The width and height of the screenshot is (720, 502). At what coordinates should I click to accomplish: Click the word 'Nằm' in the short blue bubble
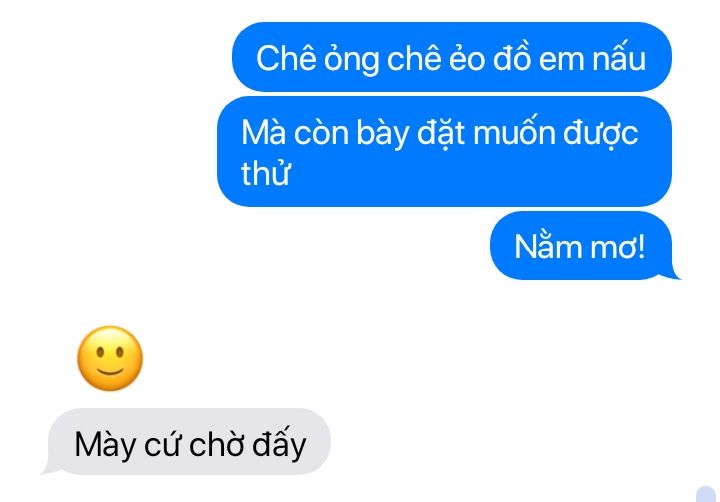[548, 247]
